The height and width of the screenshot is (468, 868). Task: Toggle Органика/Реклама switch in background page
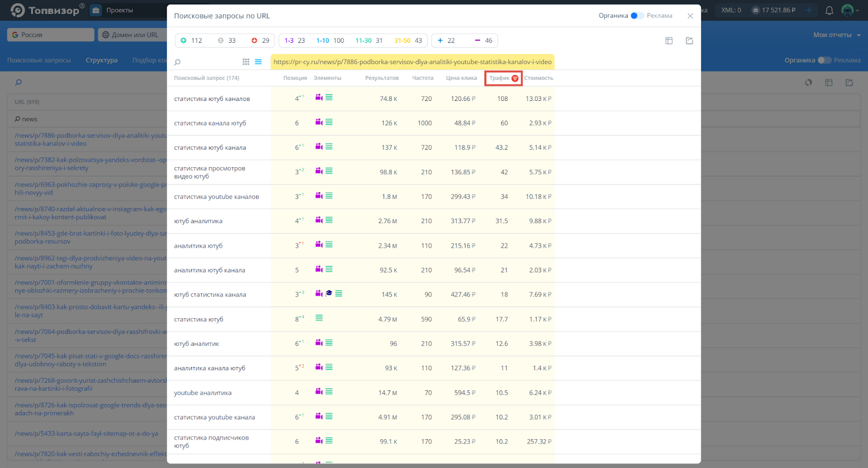click(x=825, y=60)
